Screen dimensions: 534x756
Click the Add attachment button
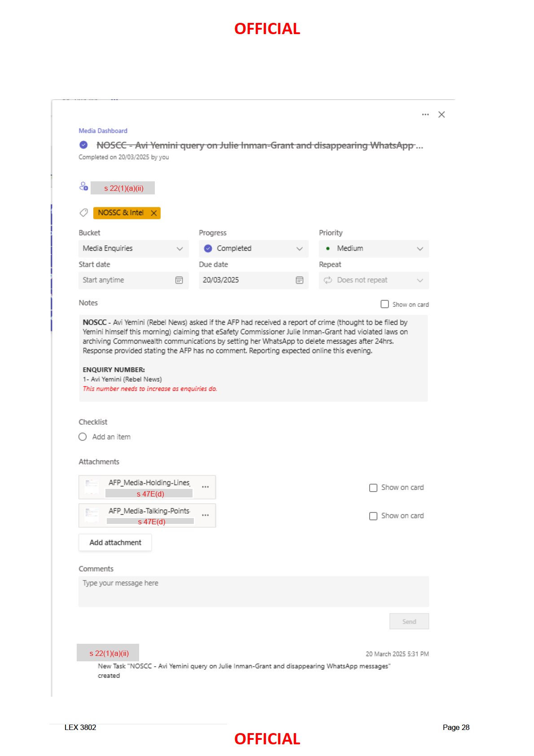(115, 542)
